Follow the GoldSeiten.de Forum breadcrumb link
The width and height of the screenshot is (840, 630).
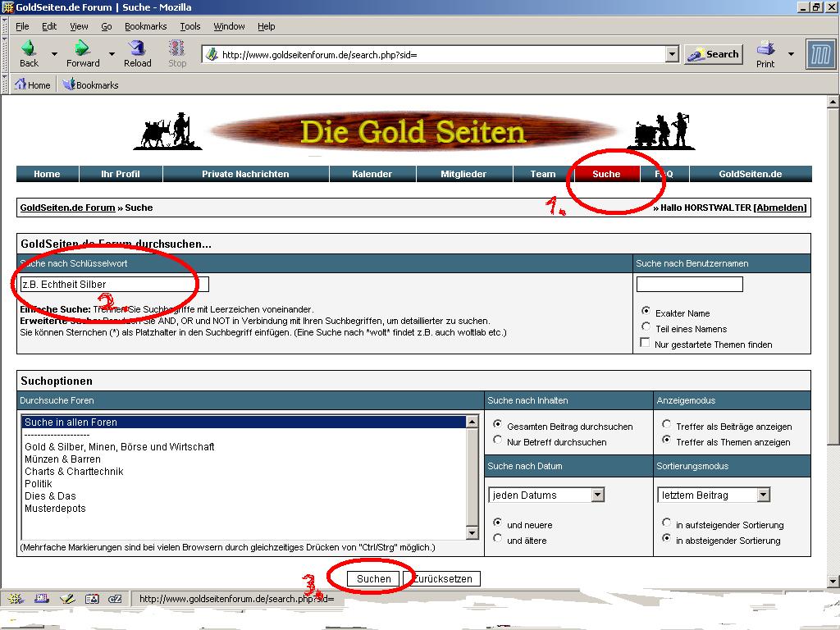[67, 208]
